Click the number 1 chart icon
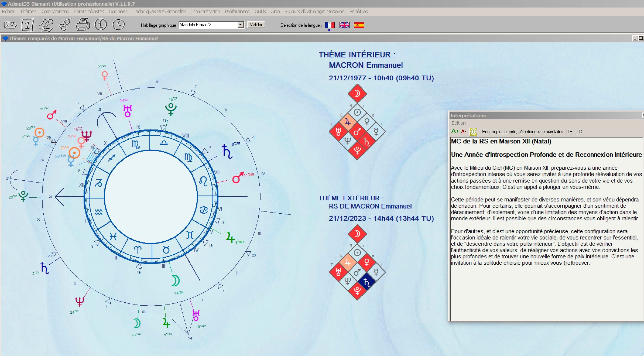Screen dimensions: 644x356 coord(28,25)
